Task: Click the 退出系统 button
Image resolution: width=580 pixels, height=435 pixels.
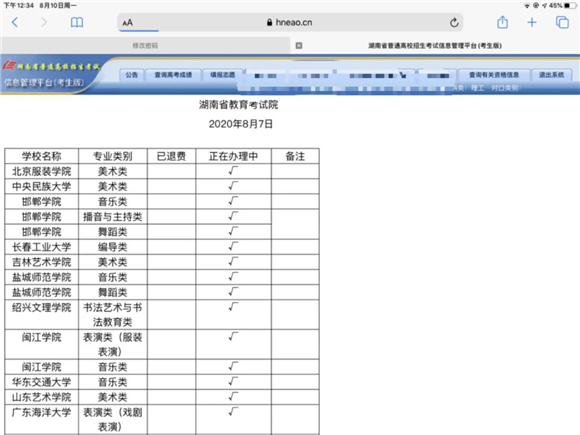Action: coord(552,75)
